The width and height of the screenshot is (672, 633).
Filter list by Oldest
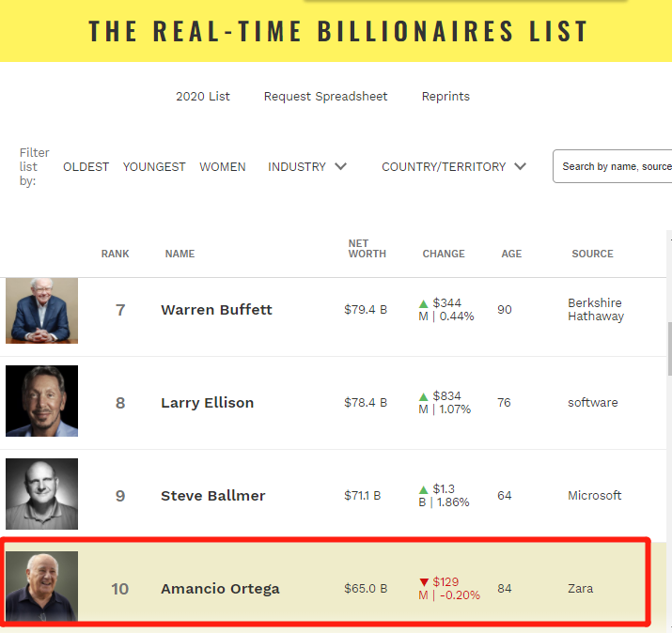86,166
